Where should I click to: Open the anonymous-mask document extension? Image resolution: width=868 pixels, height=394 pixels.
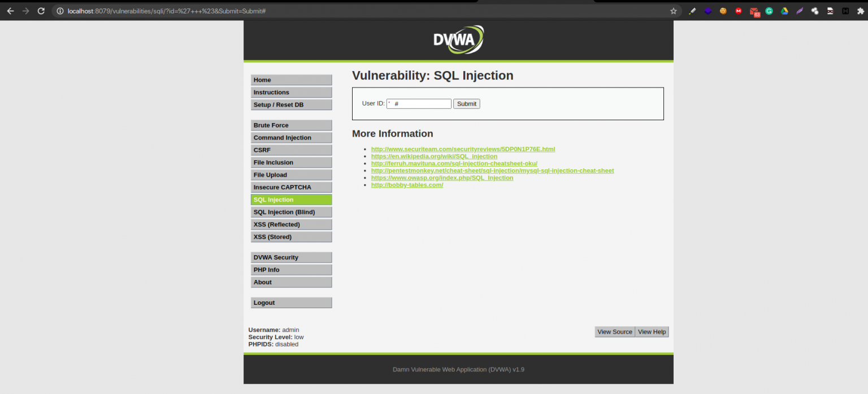pos(830,11)
